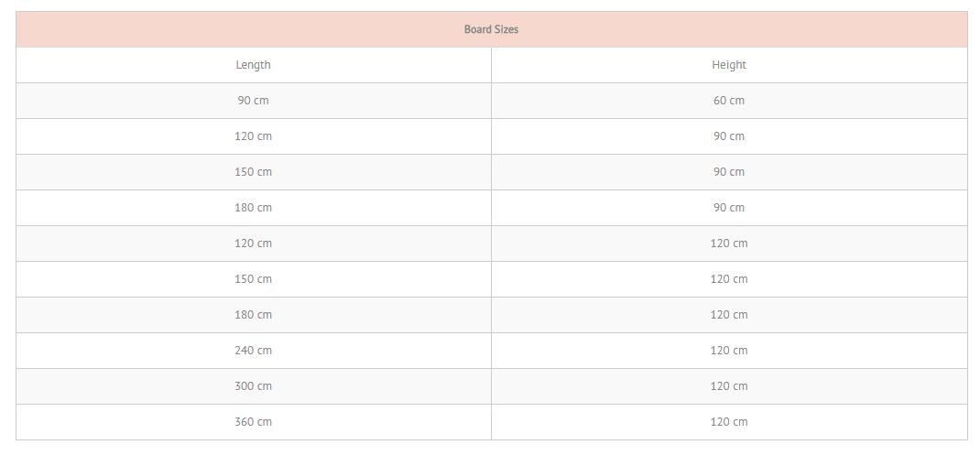Click 120 cm height beside 150 cm length
Viewport: 980px width, 455px height.
[729, 278]
